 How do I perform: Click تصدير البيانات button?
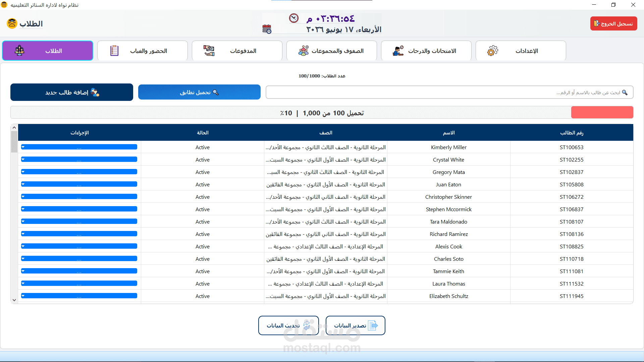click(356, 325)
